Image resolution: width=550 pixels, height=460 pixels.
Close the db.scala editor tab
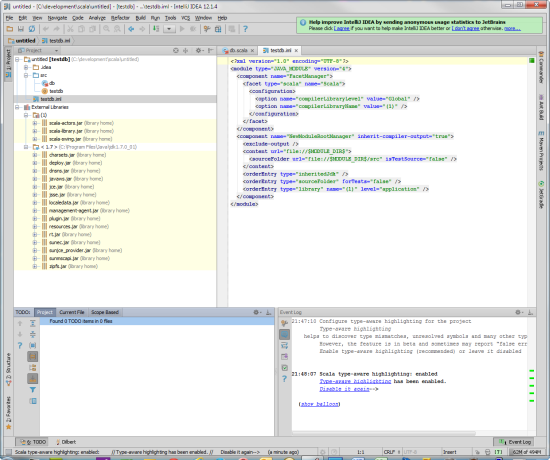pos(252,51)
